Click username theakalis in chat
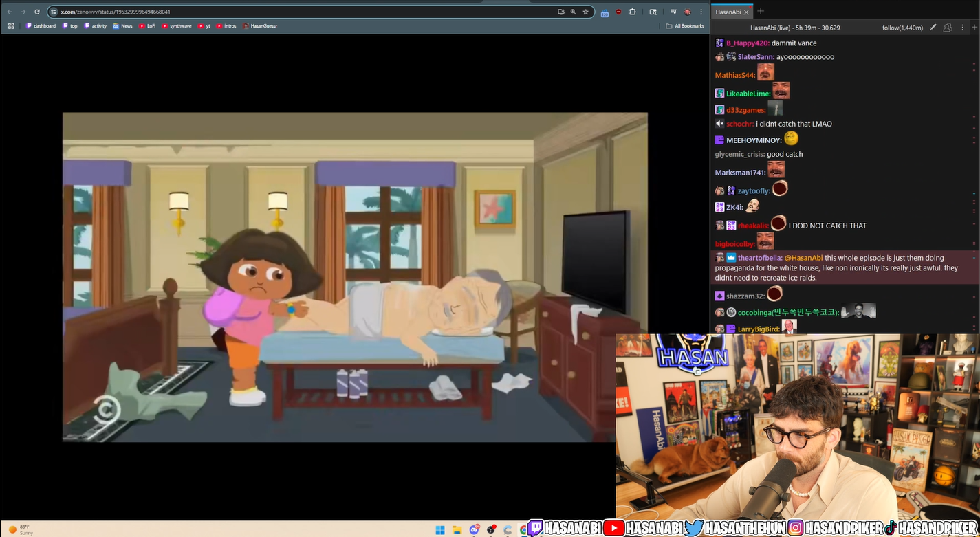 pyautogui.click(x=753, y=226)
